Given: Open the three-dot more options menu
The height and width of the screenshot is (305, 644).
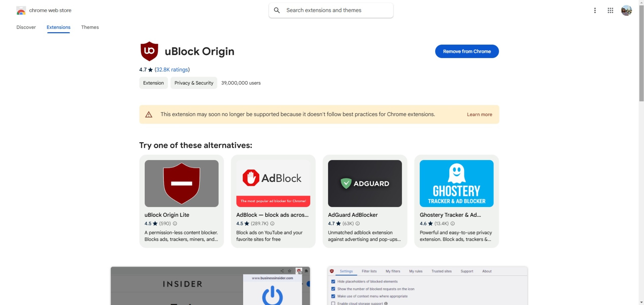Looking at the screenshot, I should coord(595,10).
